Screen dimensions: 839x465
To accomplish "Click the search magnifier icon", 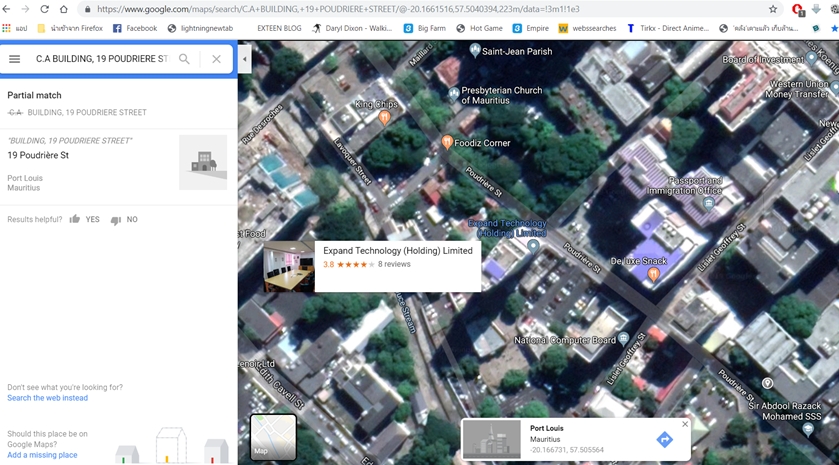I will 184,59.
